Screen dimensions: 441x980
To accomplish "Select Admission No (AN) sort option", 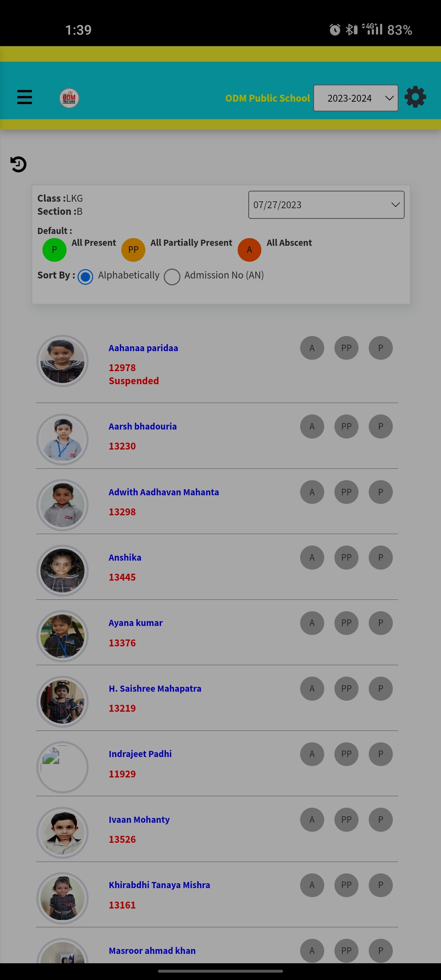I will pos(172,277).
